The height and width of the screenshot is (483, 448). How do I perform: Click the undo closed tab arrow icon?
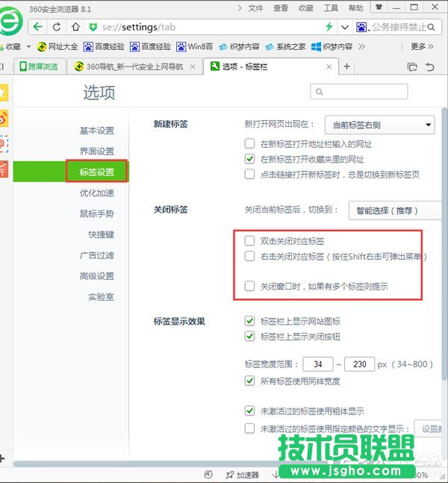click(x=429, y=66)
